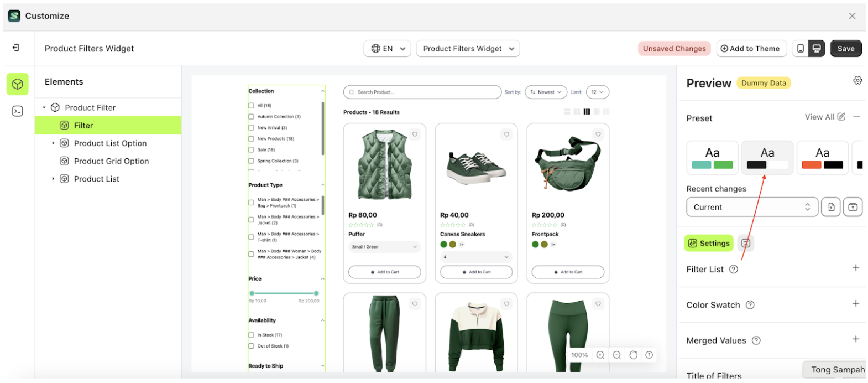Tick the New Arrival collection checkbox
The height and width of the screenshot is (383, 868).
[252, 128]
